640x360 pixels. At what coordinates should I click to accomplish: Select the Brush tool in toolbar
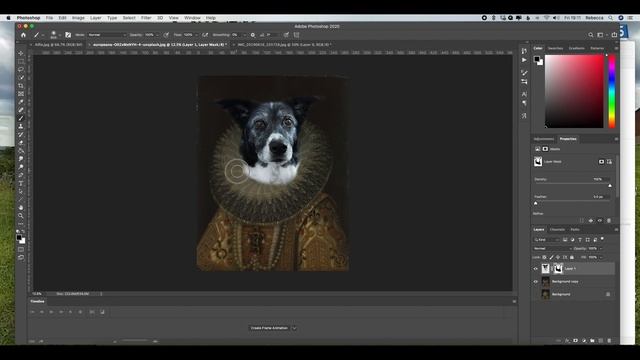tap(21, 118)
